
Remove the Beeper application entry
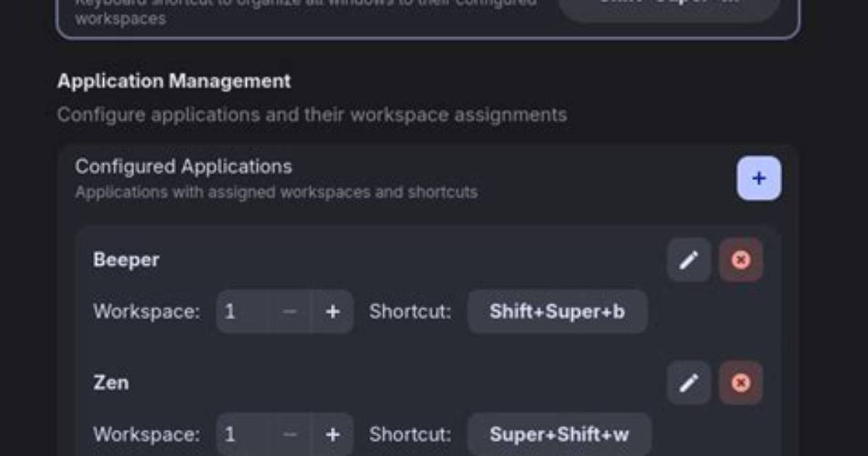pos(741,260)
